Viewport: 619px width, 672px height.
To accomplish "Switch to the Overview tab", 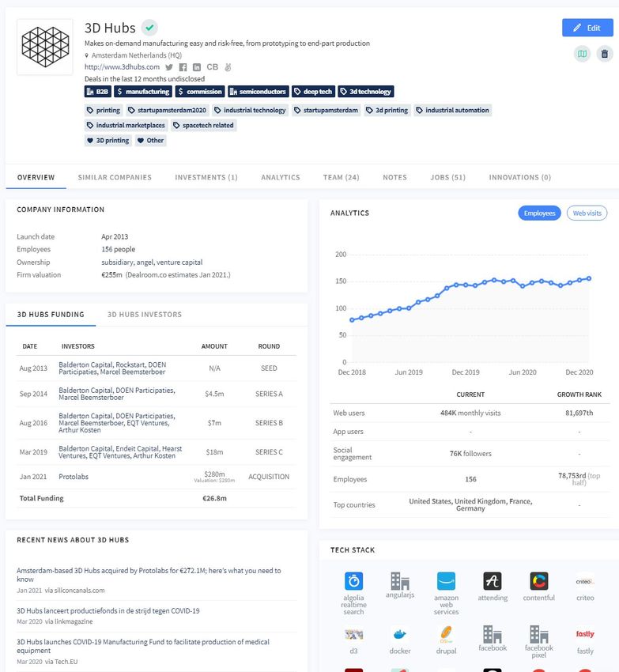I will pyautogui.click(x=36, y=177).
